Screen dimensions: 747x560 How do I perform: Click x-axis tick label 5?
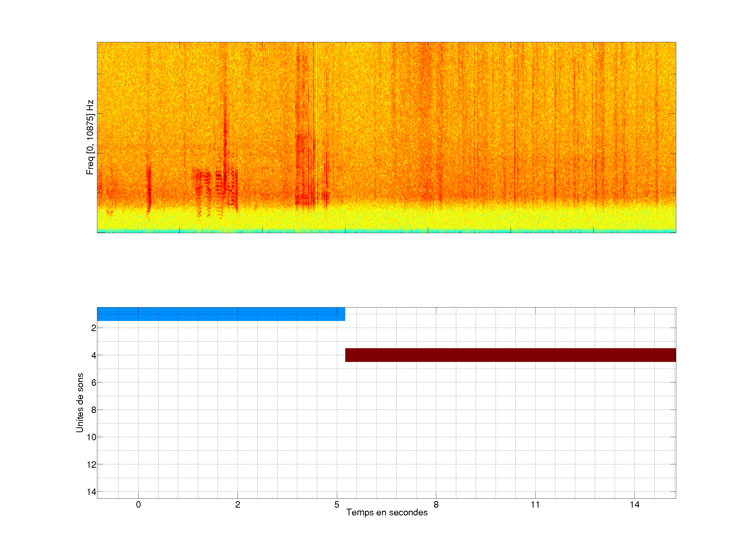point(337,505)
